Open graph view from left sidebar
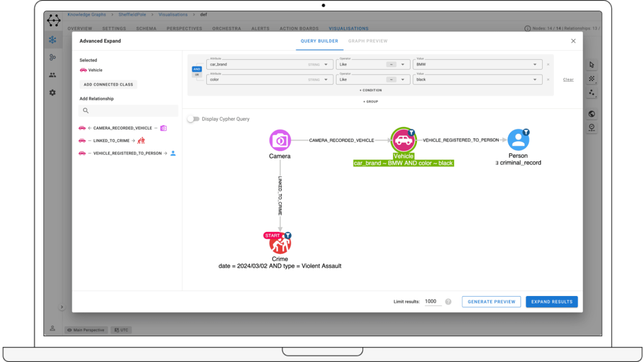This screenshot has height=362, width=644. pos(53,40)
